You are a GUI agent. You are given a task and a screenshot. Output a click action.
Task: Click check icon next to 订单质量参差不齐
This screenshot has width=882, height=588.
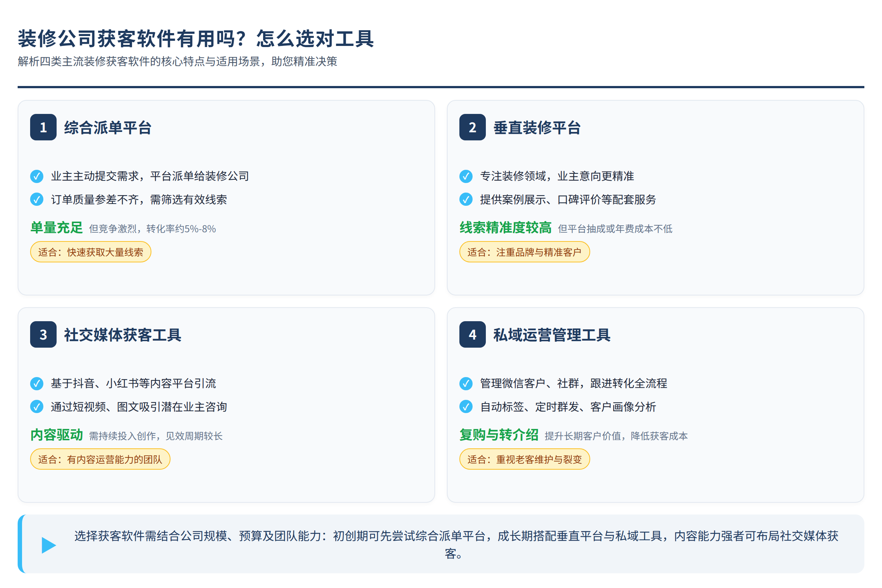37,200
